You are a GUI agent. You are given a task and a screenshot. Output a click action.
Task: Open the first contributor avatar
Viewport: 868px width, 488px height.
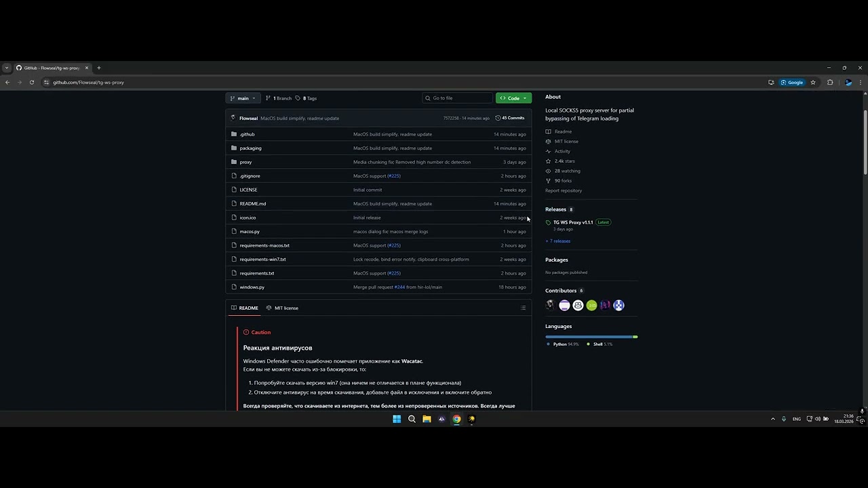pyautogui.click(x=551, y=306)
